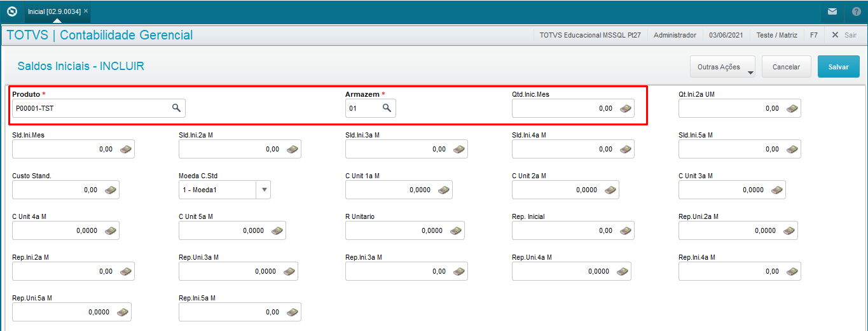The width and height of the screenshot is (868, 331).
Task: Open calculator icon for C Unit 3a M
Action: [778, 190]
